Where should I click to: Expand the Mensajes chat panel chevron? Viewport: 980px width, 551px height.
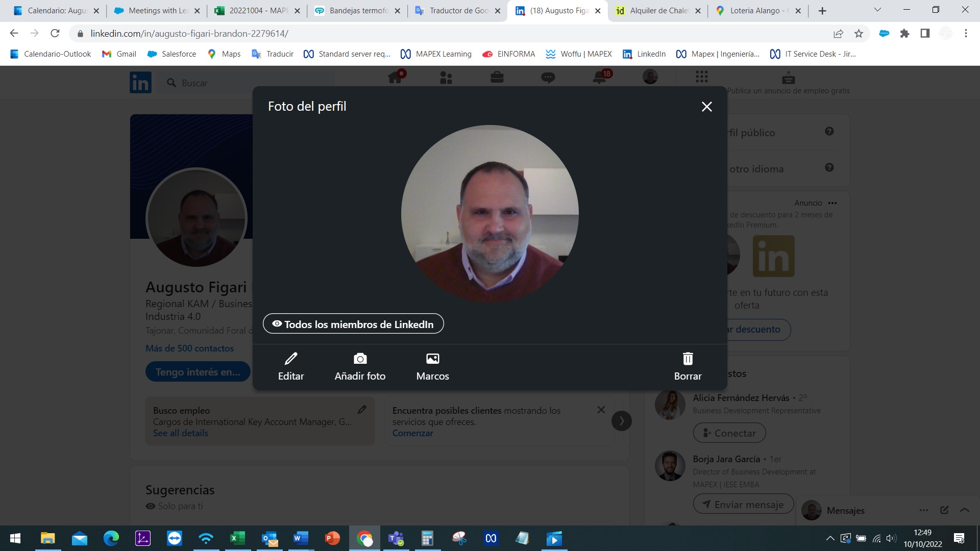click(964, 510)
